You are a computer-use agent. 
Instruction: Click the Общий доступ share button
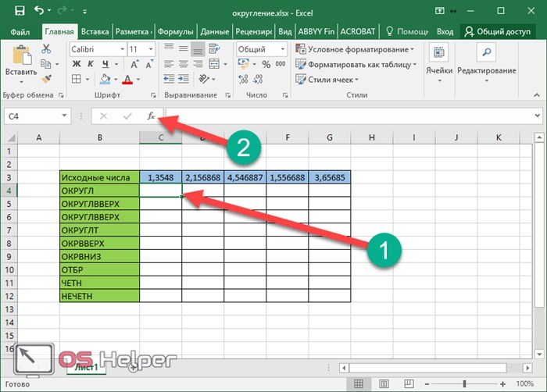498,32
